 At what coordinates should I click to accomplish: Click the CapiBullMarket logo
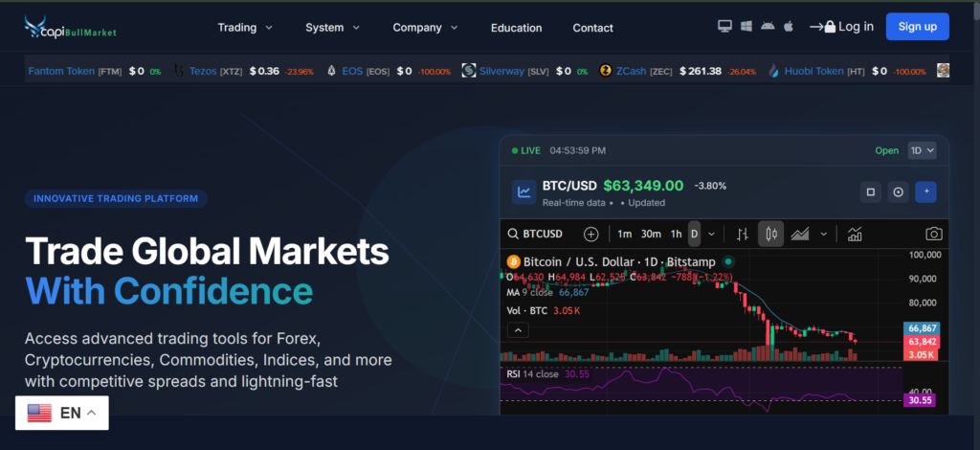70,28
